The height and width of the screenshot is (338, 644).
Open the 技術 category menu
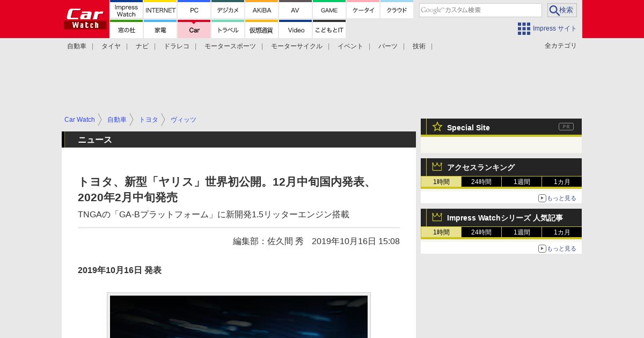click(419, 46)
